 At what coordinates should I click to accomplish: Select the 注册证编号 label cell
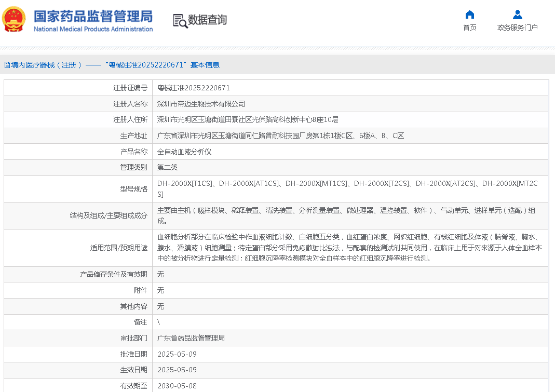click(130, 88)
